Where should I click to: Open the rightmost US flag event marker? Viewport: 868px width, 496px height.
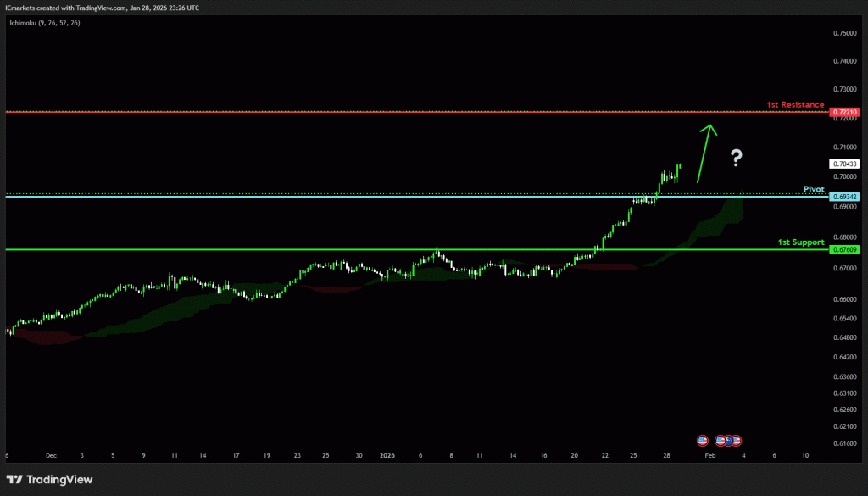pos(737,441)
